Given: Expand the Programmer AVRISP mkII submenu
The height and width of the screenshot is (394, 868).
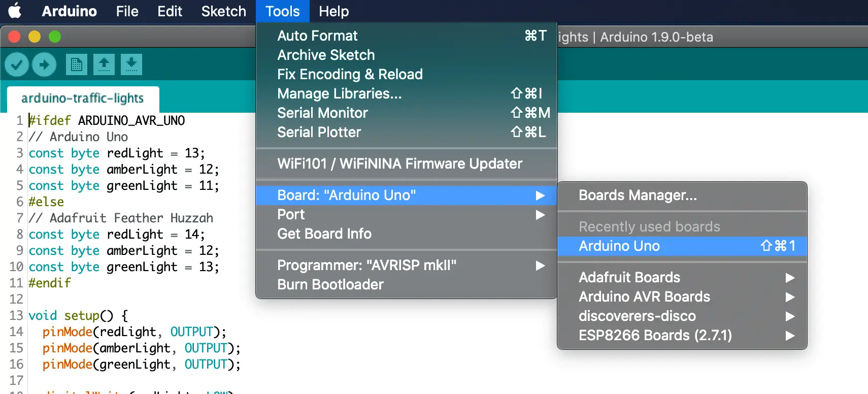Looking at the screenshot, I should (x=366, y=265).
